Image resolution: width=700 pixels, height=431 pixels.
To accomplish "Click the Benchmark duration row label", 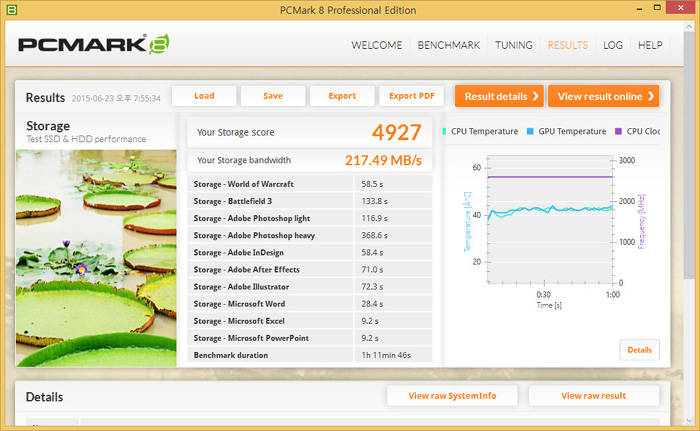I will 231,355.
